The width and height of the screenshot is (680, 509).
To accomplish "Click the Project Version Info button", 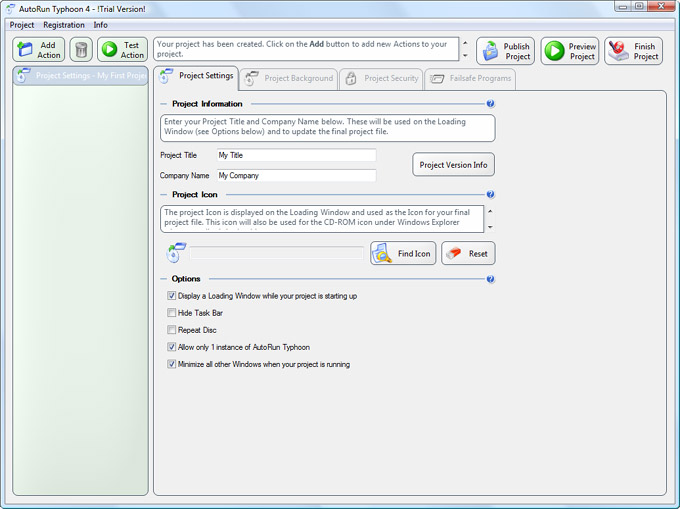I will [453, 165].
